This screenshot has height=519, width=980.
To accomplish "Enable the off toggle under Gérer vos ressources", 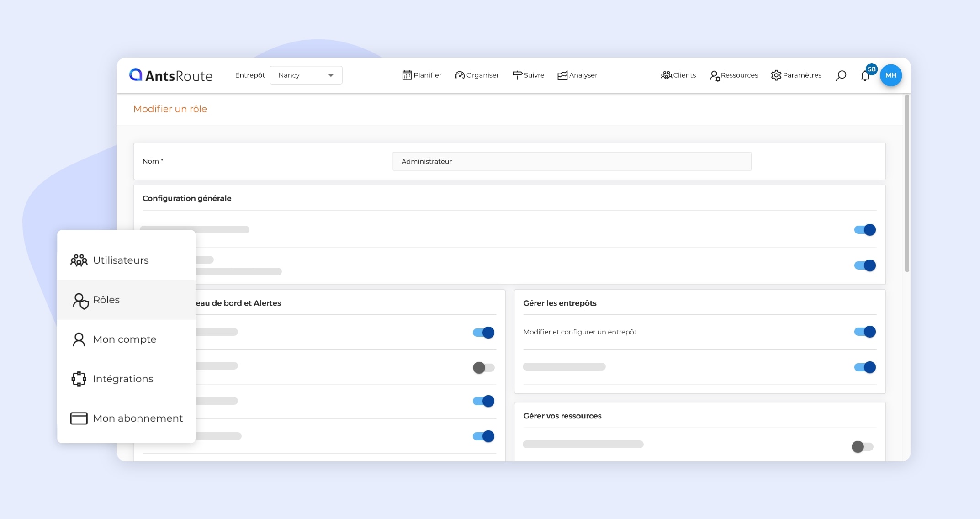I will (862, 446).
